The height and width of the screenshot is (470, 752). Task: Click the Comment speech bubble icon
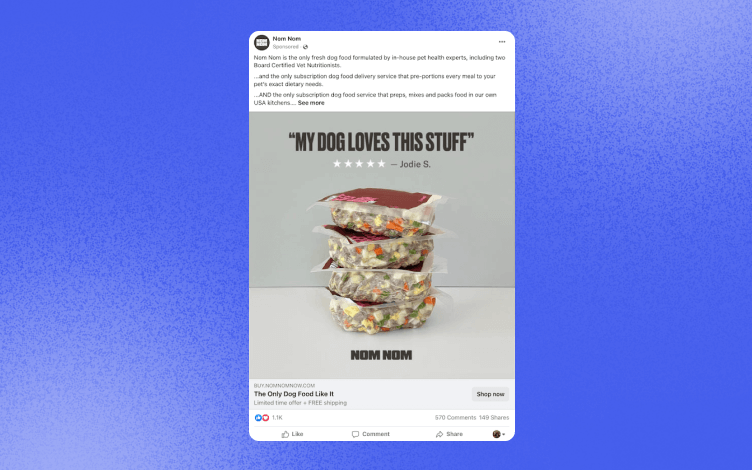(x=355, y=434)
